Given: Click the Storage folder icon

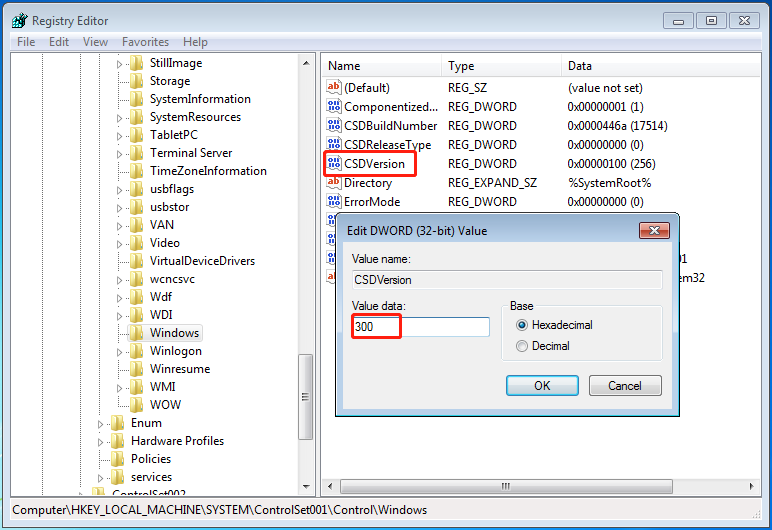Looking at the screenshot, I should pyautogui.click(x=136, y=81).
